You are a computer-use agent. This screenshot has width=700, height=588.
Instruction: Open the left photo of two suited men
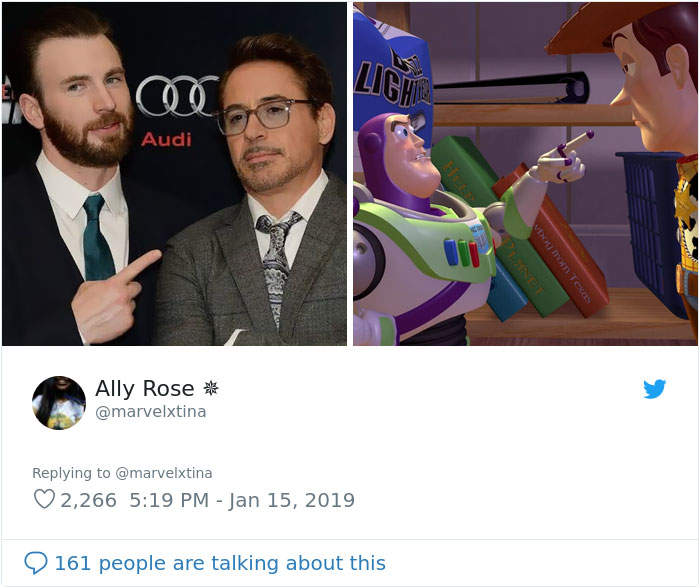(174, 174)
